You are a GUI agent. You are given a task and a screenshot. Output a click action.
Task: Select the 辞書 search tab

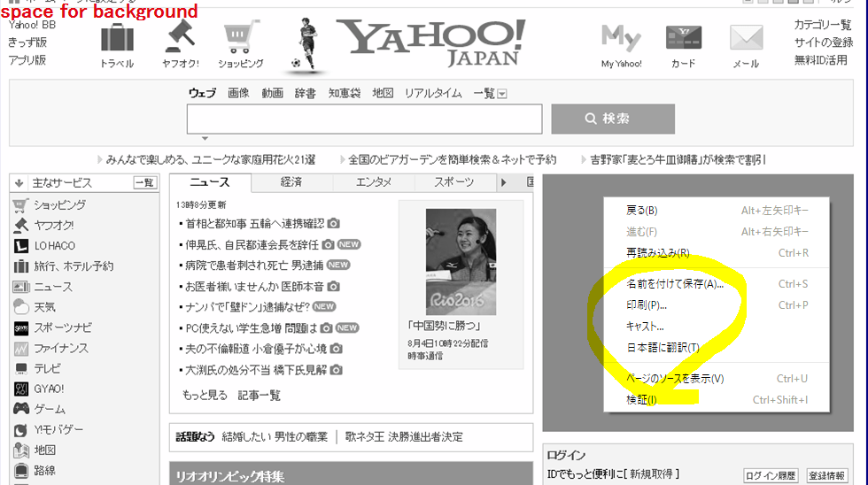coord(306,93)
